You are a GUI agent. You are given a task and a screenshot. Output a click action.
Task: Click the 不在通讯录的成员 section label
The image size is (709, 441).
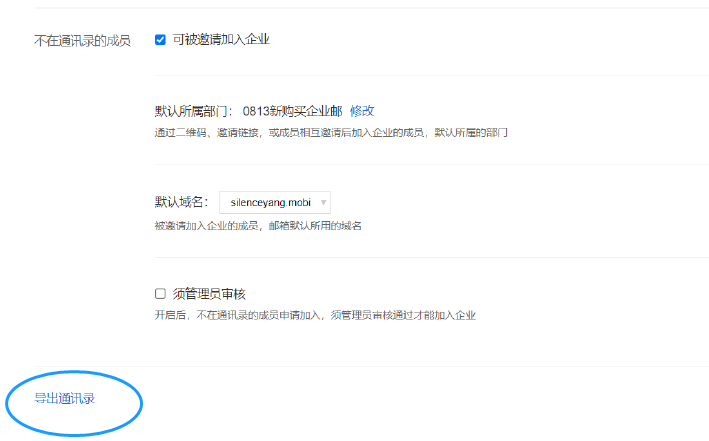click(82, 41)
